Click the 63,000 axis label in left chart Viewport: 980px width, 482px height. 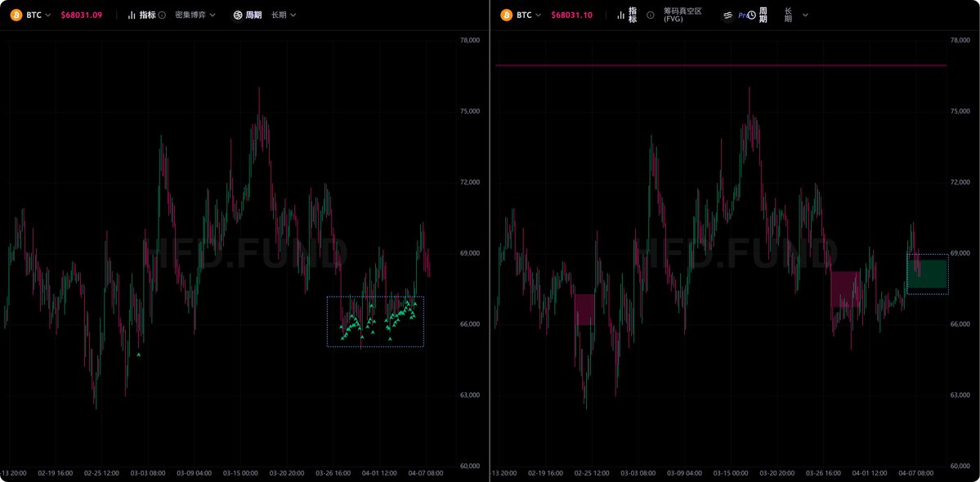point(469,395)
